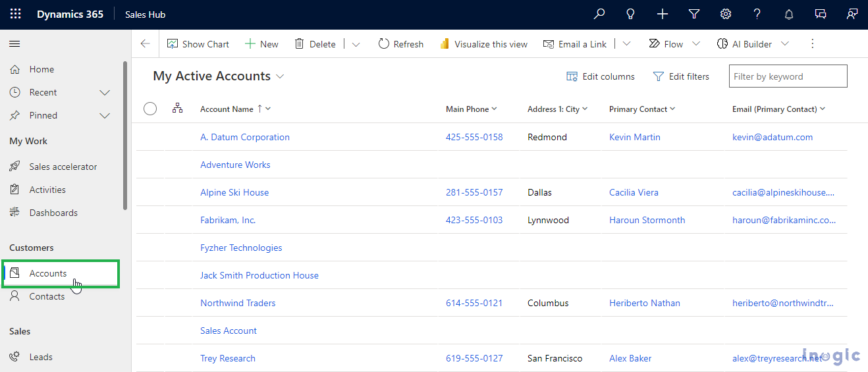
Task: Open the app launcher waffle icon
Action: pos(15,14)
